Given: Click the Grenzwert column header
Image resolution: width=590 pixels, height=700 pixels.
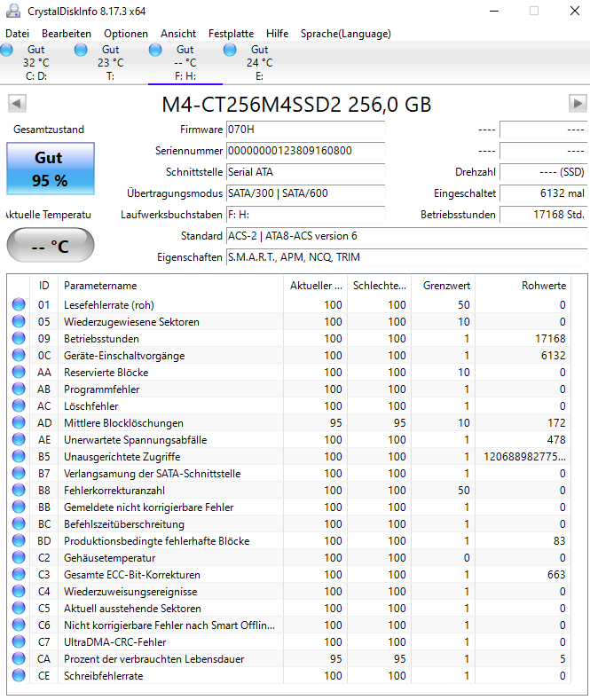Looking at the screenshot, I should coord(443,286).
